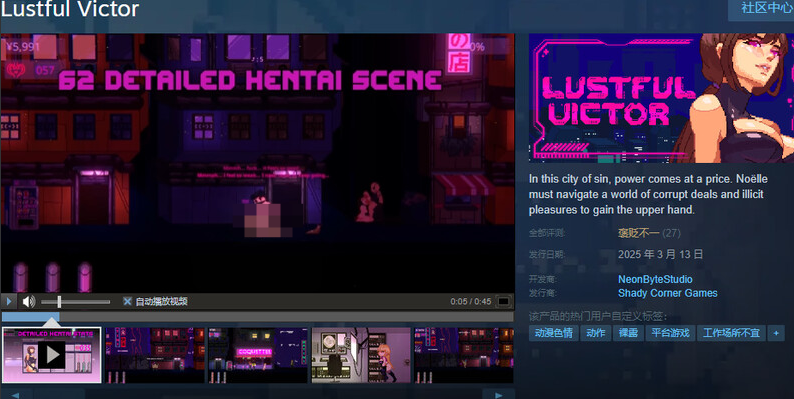794x399 pixels.
Task: Select the blonde character room thumbnail
Action: 361,355
